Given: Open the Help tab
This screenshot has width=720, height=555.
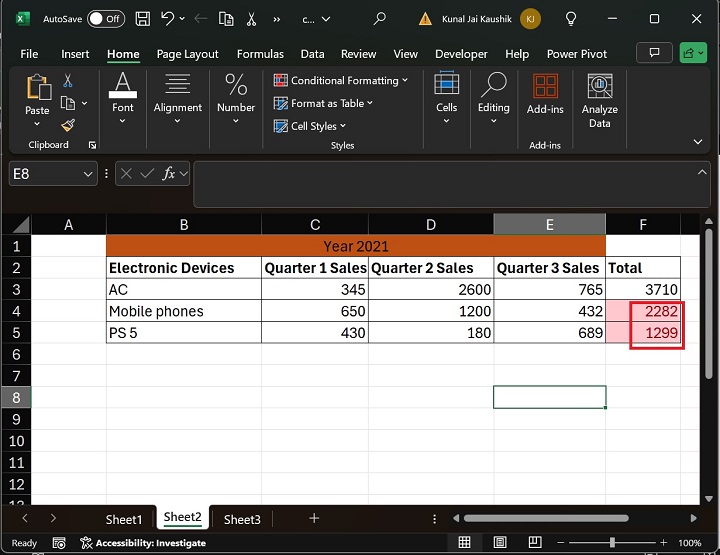Looking at the screenshot, I should tap(517, 54).
